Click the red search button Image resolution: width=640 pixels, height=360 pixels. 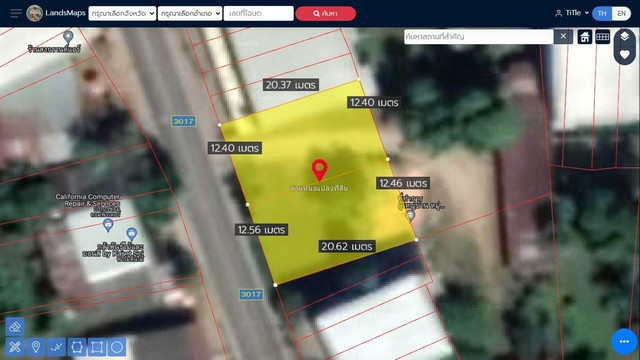tap(325, 13)
